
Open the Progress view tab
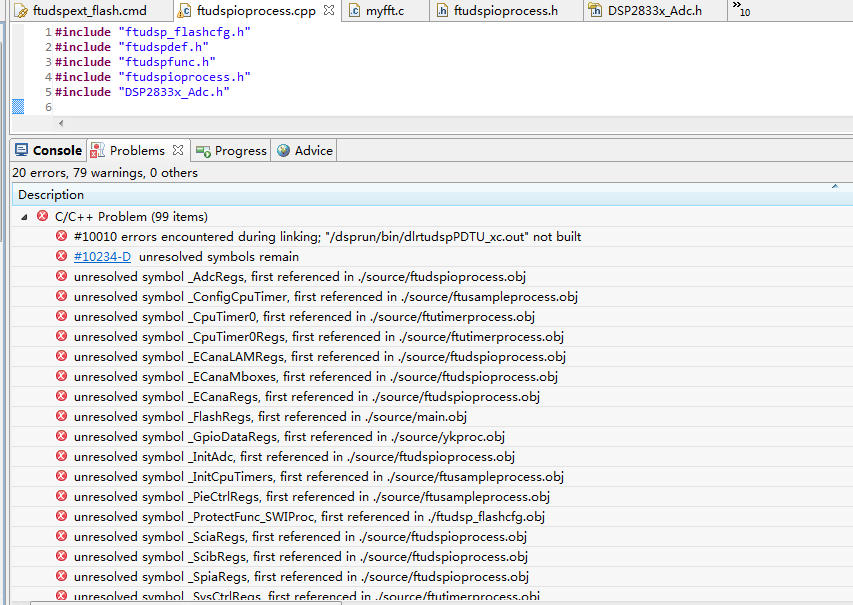[x=231, y=151]
